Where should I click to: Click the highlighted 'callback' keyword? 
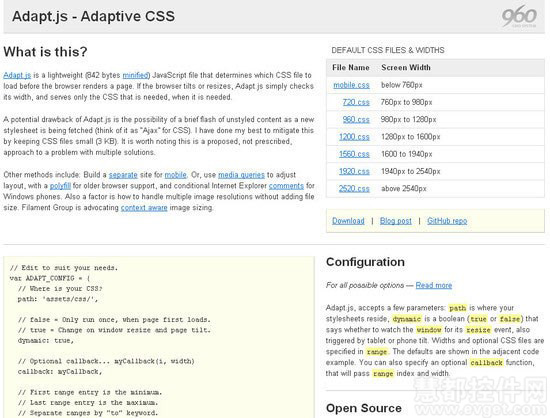coord(487,363)
